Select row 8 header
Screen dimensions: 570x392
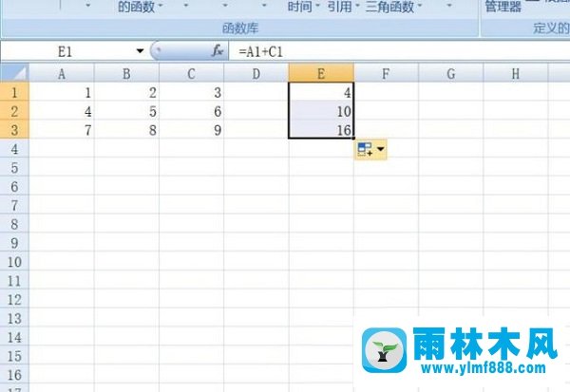point(14,224)
